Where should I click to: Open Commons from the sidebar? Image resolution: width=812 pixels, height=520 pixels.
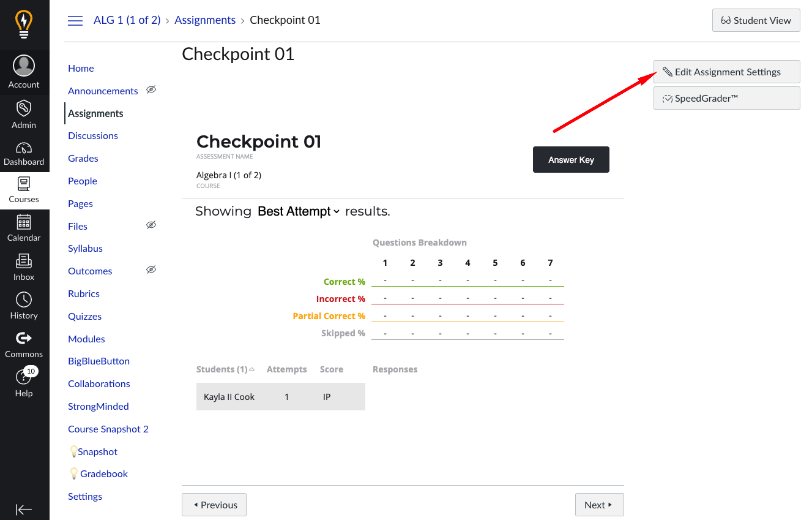tap(24, 344)
